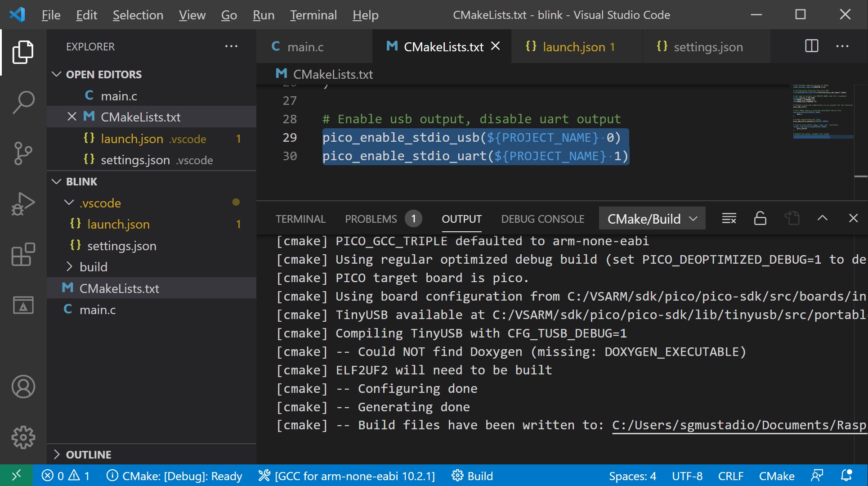868x486 pixels.
Task: Toggle the lock icon in output panel
Action: [x=760, y=218]
